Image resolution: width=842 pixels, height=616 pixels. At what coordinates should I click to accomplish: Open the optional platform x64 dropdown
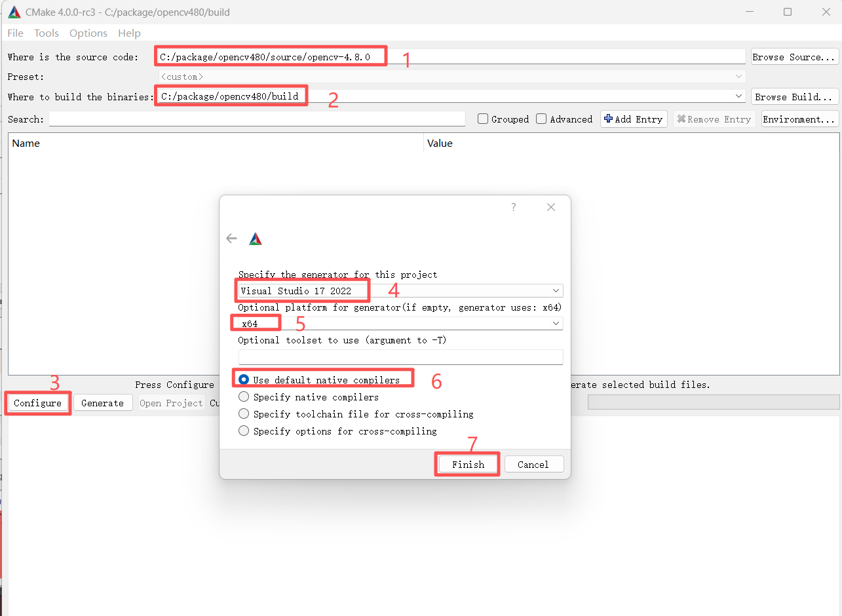pyautogui.click(x=400, y=324)
